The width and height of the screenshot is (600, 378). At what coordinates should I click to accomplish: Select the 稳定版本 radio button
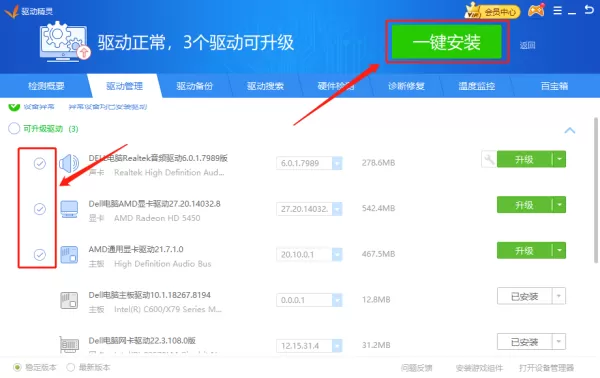(x=17, y=367)
